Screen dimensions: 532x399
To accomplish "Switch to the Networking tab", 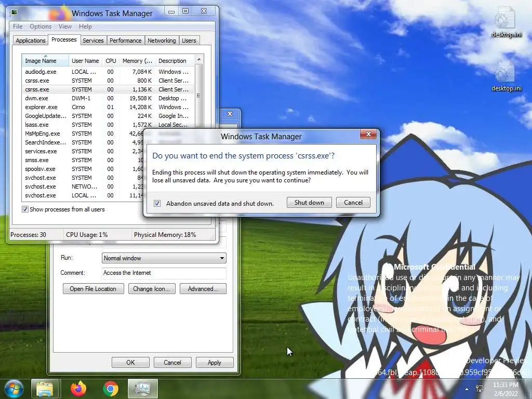I will pyautogui.click(x=162, y=41).
